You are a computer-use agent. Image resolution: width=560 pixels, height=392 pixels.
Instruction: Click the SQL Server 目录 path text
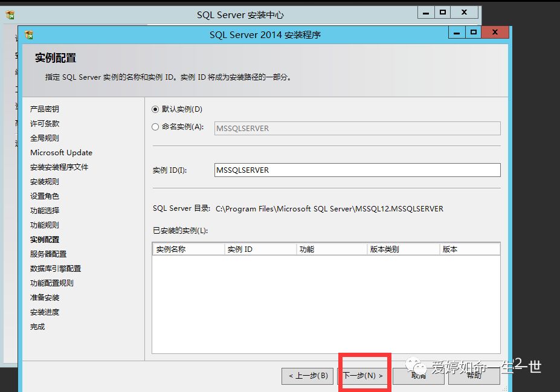pyautogui.click(x=329, y=209)
